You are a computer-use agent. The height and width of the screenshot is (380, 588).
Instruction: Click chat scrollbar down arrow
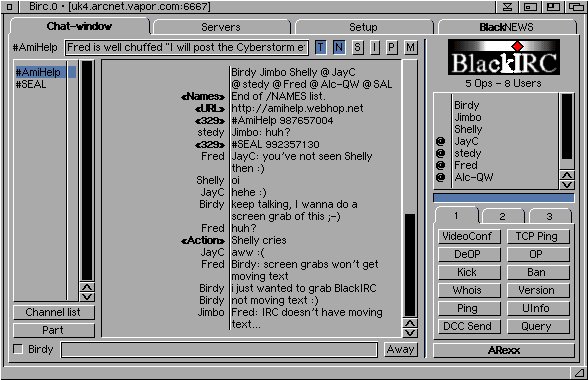tap(410, 333)
